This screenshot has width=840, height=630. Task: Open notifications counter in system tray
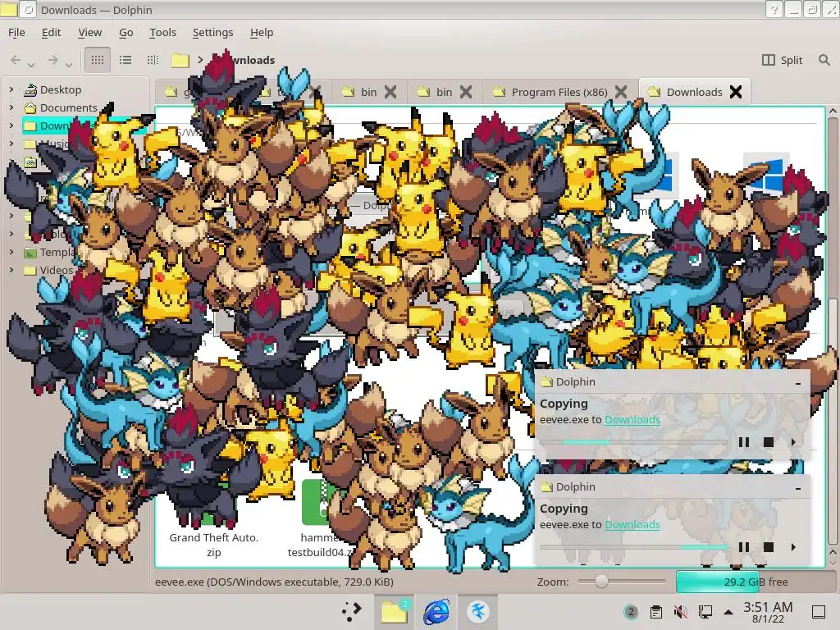631,611
